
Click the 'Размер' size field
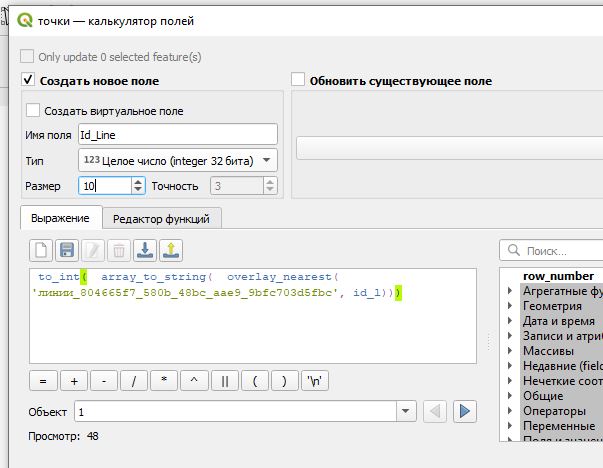[105, 186]
